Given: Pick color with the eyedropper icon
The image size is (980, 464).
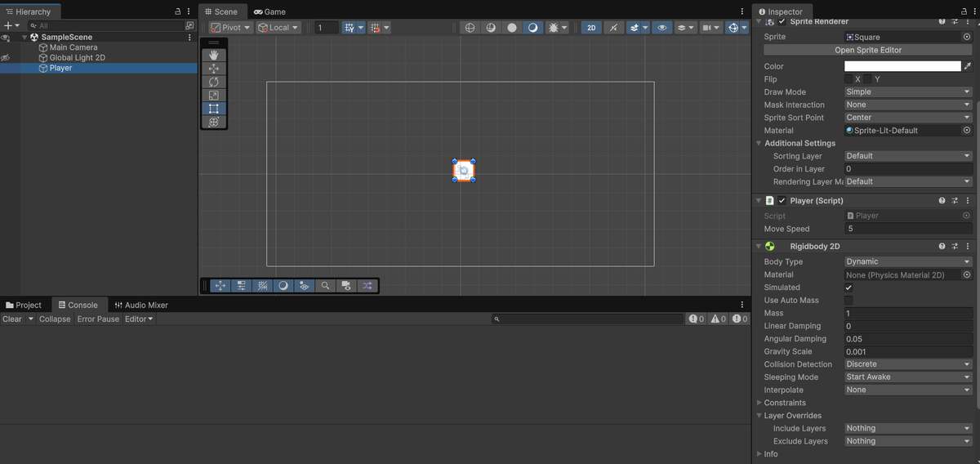Looking at the screenshot, I should [x=968, y=66].
